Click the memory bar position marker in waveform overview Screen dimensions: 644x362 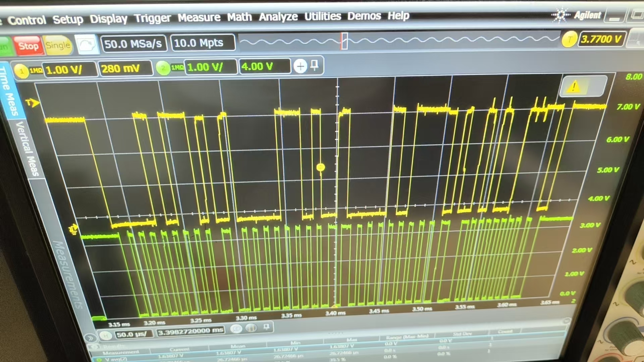[x=344, y=41]
